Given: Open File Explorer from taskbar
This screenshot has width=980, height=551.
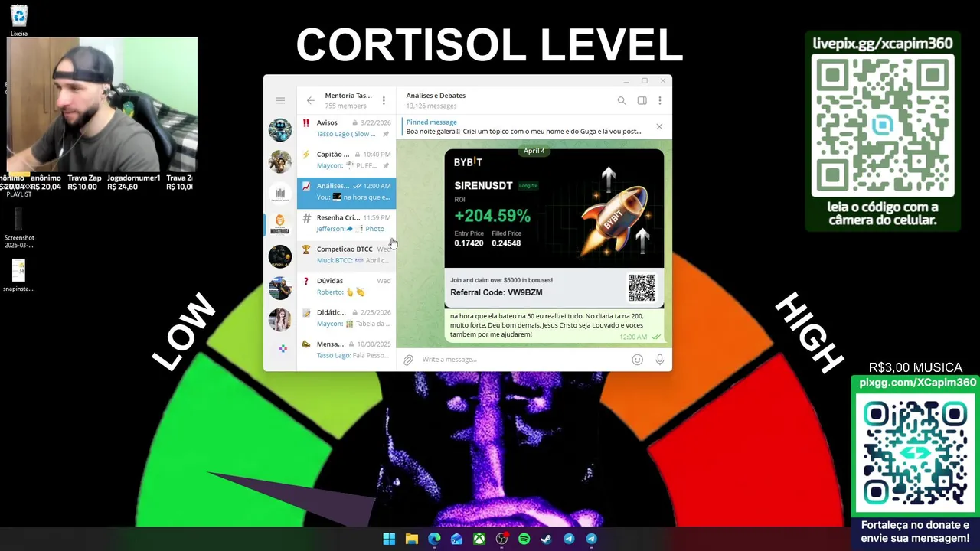Looking at the screenshot, I should pyautogui.click(x=412, y=539).
